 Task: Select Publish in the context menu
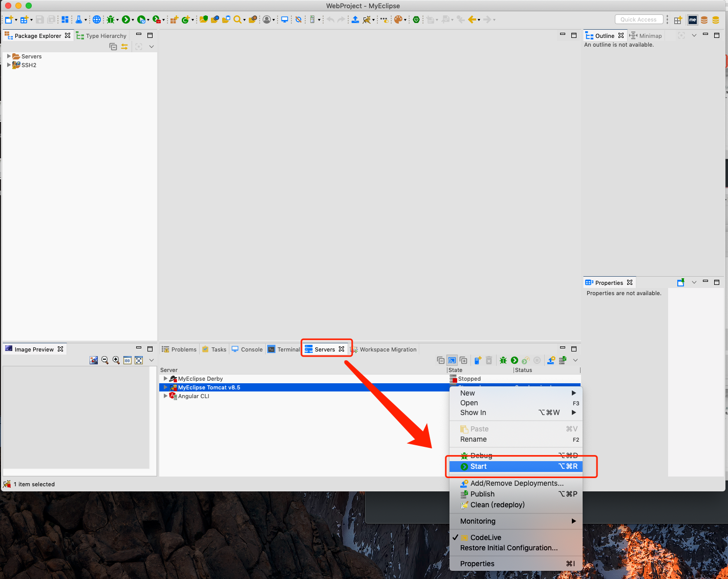[516, 494]
